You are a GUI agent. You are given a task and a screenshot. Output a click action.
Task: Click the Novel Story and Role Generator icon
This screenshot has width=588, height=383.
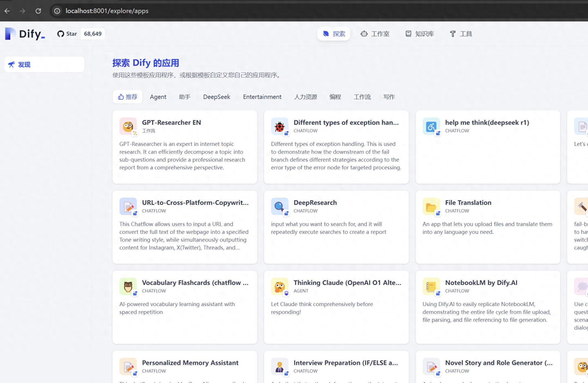431,366
